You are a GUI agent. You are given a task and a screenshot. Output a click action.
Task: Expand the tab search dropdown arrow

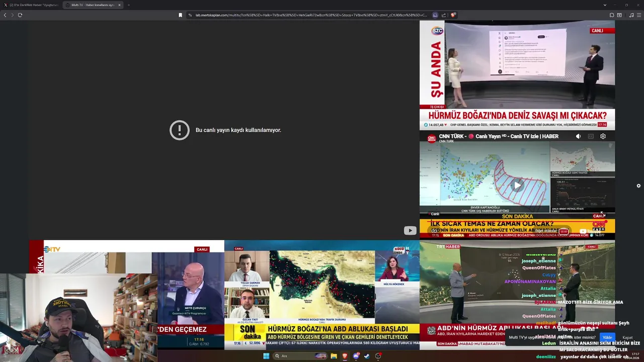tap(605, 5)
